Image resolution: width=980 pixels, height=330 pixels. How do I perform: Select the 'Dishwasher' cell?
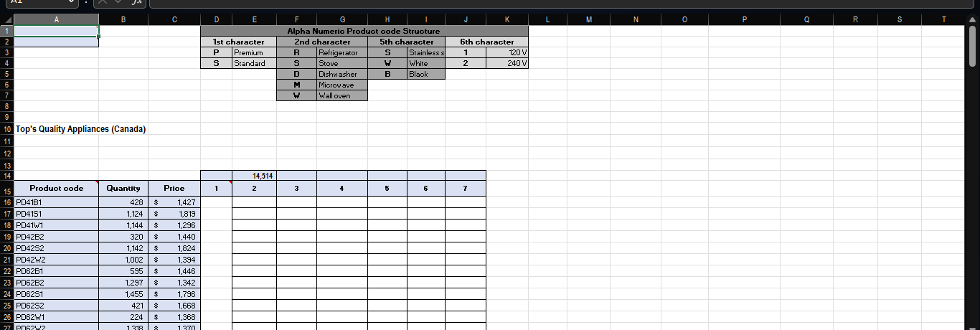pyautogui.click(x=342, y=74)
